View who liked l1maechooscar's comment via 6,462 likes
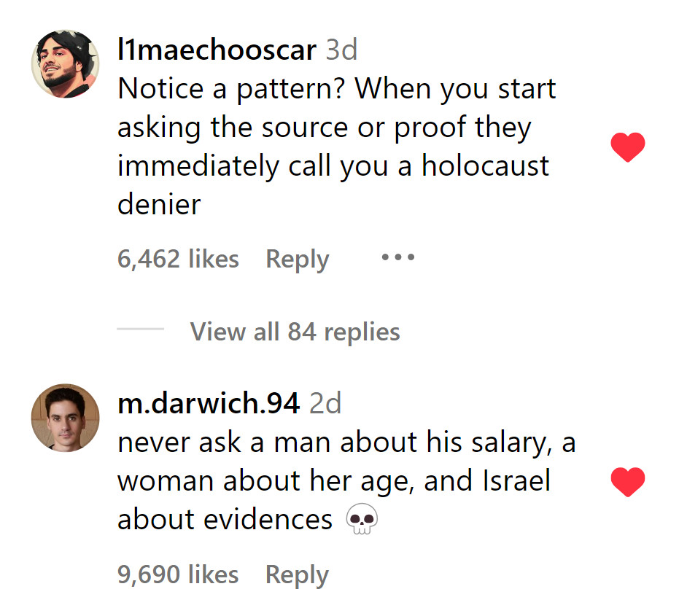Screen dimensions: 679x616 coord(178,258)
